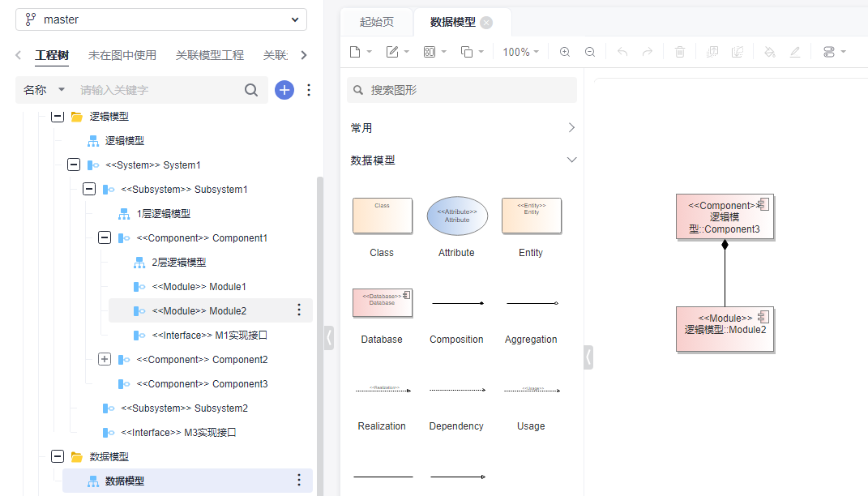This screenshot has width=868, height=496.
Task: Pick the Dependency connector
Action: click(x=457, y=390)
